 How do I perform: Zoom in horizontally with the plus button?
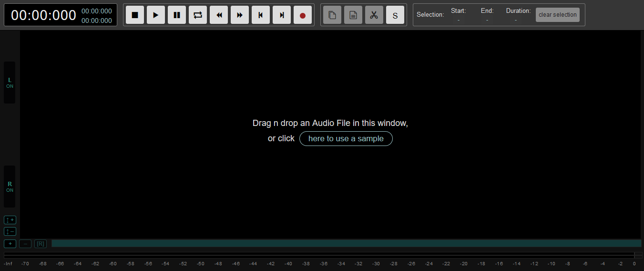(10, 244)
